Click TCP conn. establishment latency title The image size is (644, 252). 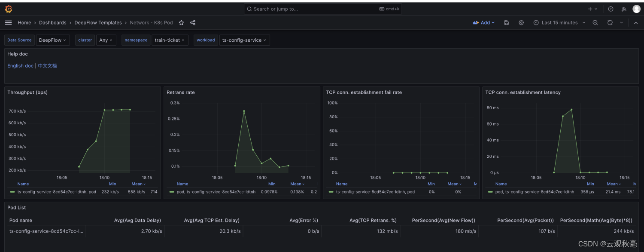point(523,92)
